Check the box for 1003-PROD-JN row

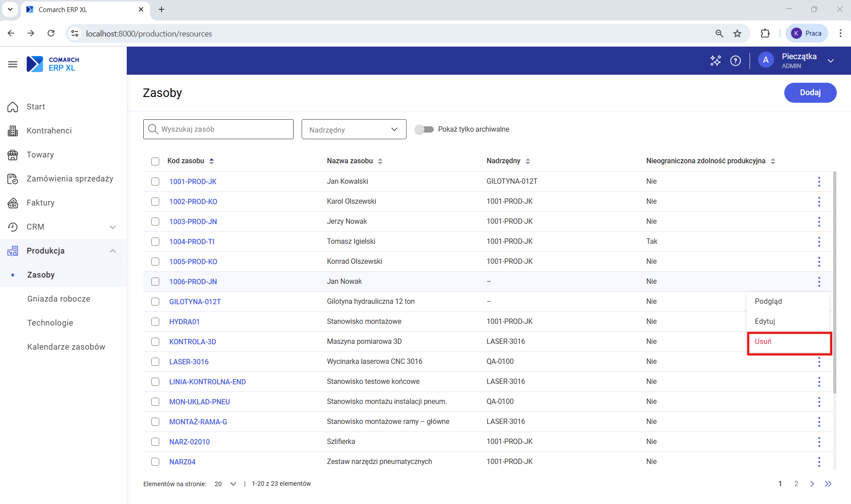coord(155,222)
